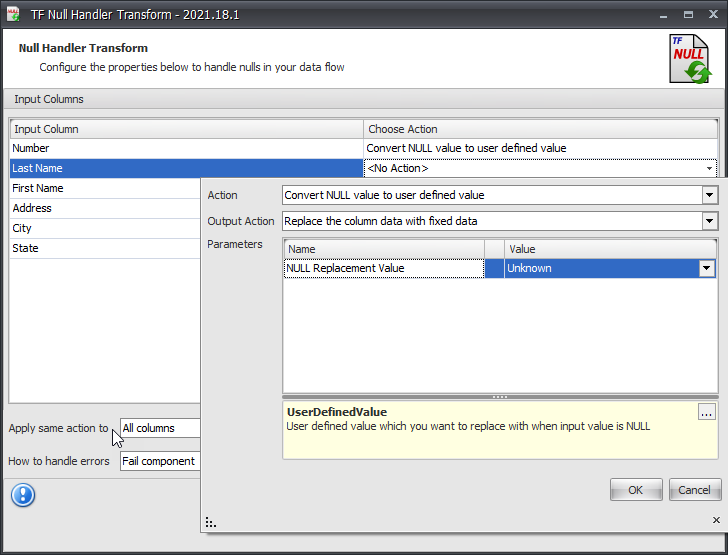The width and height of the screenshot is (728, 555).
Task: Click the TF NULL logo icon
Action: 691,59
